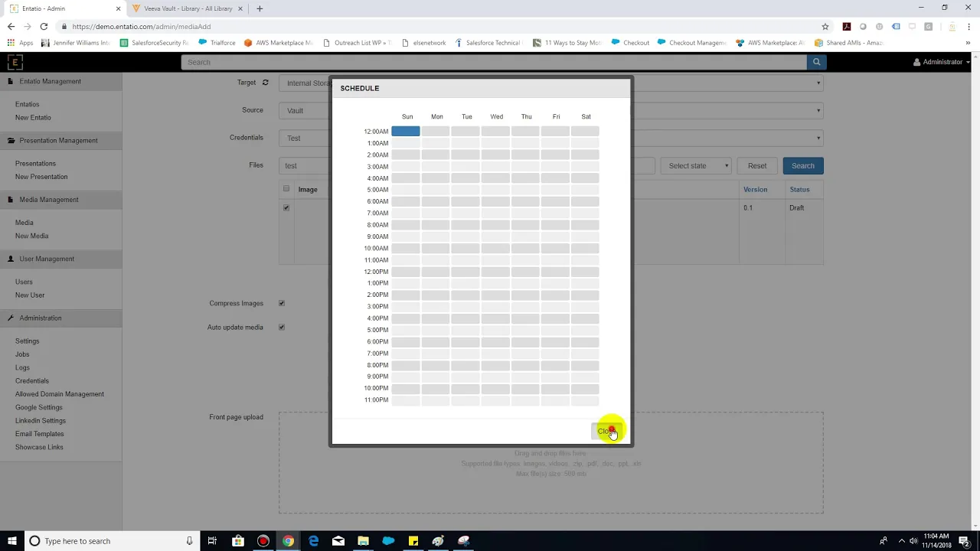Open Presentations in the sidebar

[35, 163]
